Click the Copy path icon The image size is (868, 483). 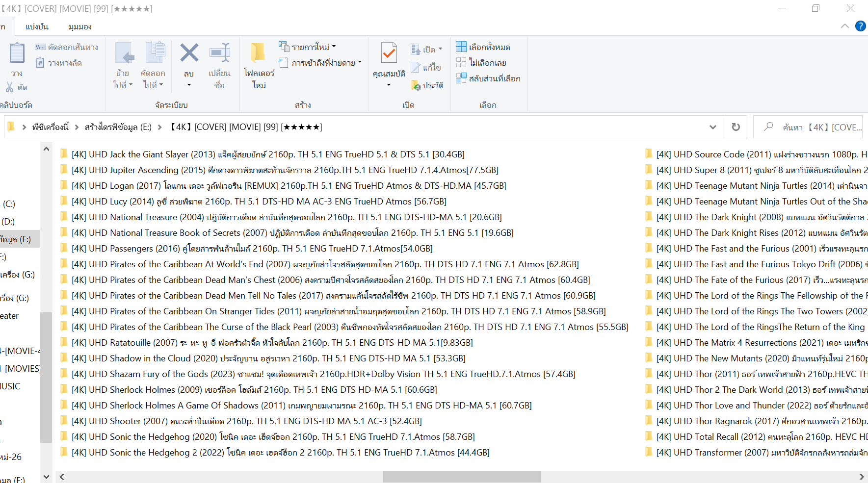(x=40, y=47)
